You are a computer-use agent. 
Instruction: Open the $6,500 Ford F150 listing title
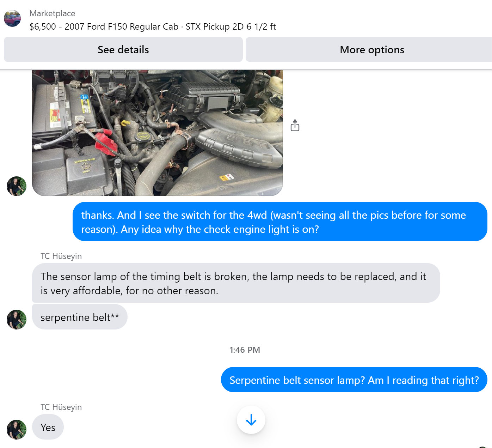(x=153, y=26)
